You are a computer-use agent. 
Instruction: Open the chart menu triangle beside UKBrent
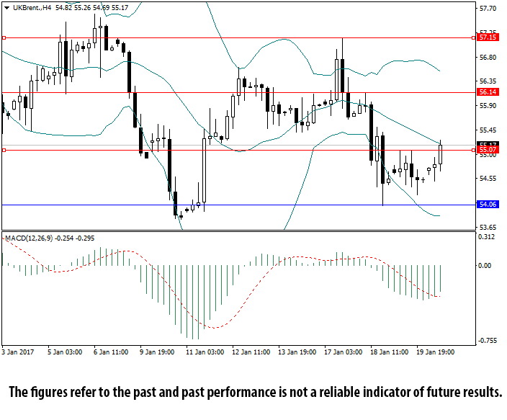point(7,8)
